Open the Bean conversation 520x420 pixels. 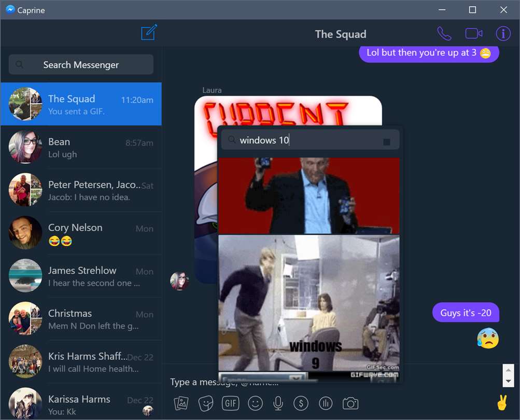coord(81,147)
